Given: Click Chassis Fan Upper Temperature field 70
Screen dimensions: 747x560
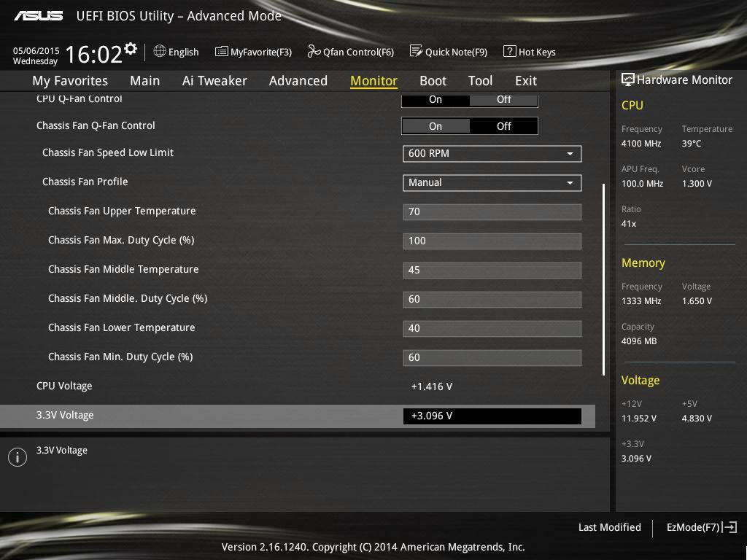Looking at the screenshot, I should [x=492, y=212].
